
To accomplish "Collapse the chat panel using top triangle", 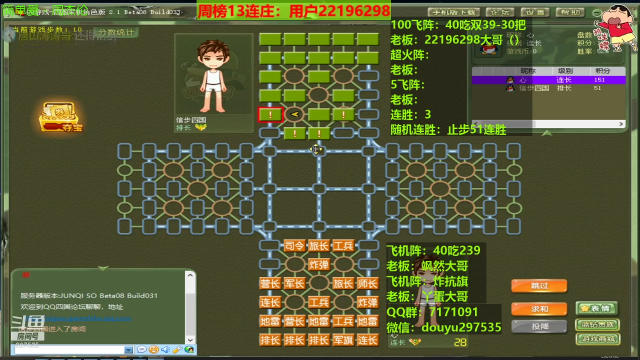I will (x=103, y=268).
